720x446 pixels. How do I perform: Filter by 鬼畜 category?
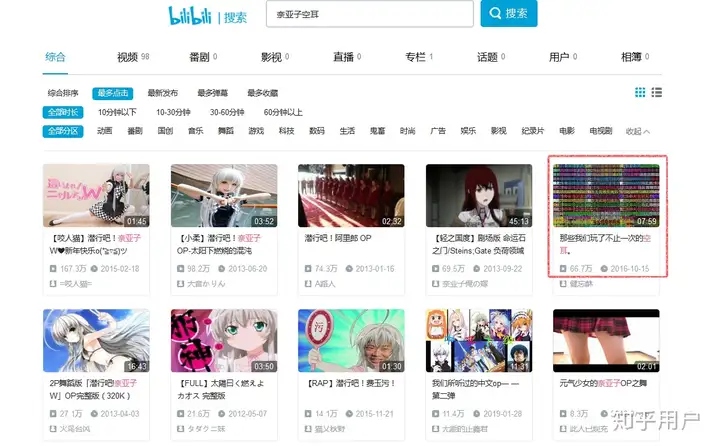[377, 131]
